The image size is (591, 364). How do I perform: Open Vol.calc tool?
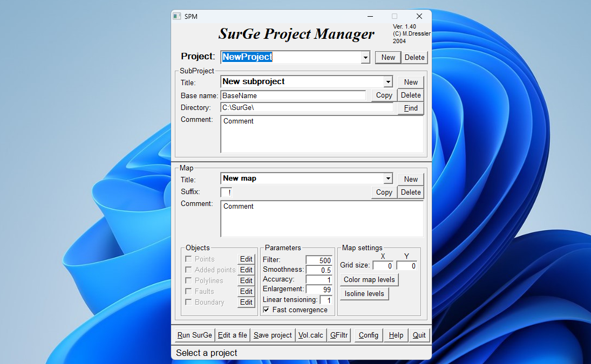click(310, 335)
